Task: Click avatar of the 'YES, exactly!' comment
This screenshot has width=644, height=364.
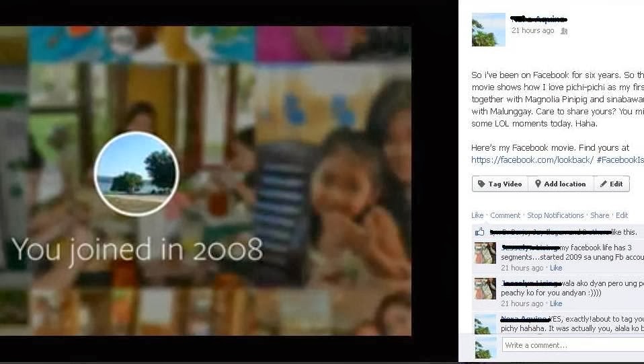Action: point(485,324)
